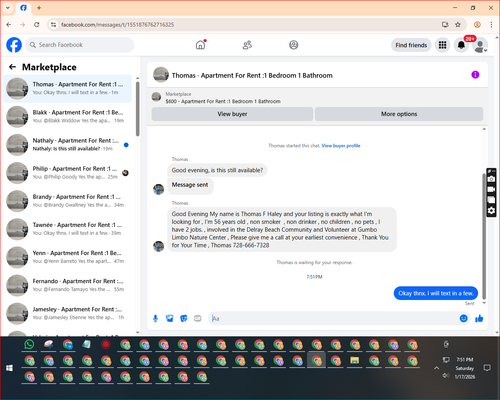
Task: Open the purple conversation info icon
Action: [475, 75]
